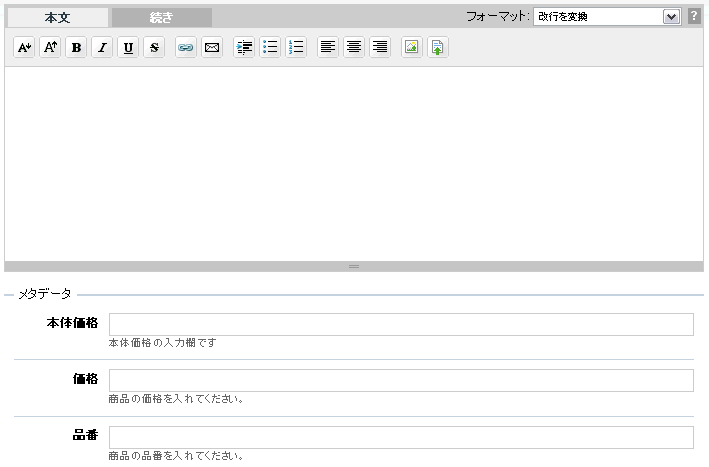Toggle italic formatting
Screen dimensions: 709x467
(x=102, y=47)
